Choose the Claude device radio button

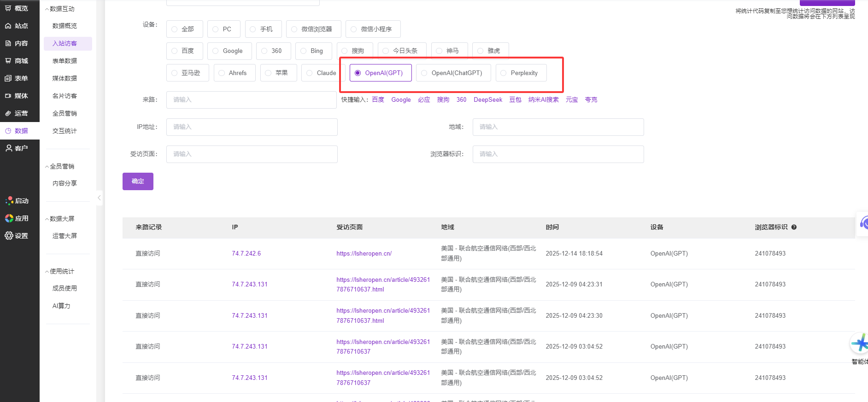pos(310,73)
